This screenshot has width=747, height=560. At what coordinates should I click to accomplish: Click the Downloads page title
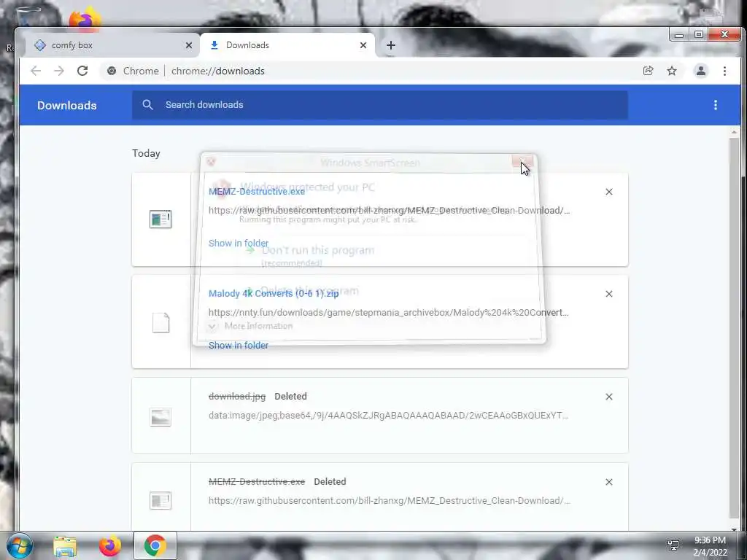[66, 105]
